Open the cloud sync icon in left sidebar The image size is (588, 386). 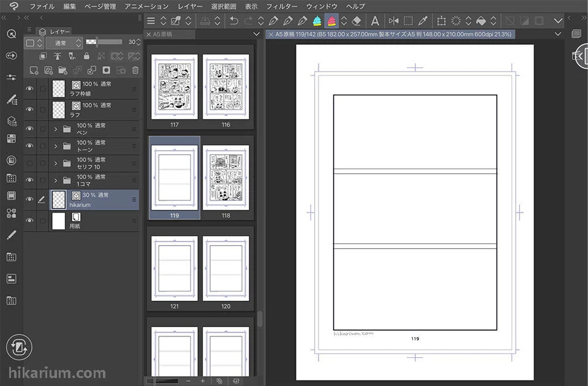click(12, 56)
